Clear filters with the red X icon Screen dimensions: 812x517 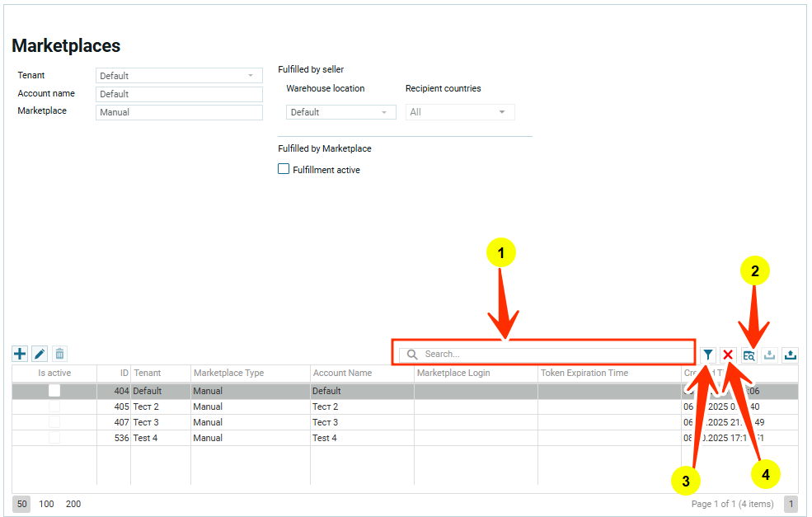[728, 355]
